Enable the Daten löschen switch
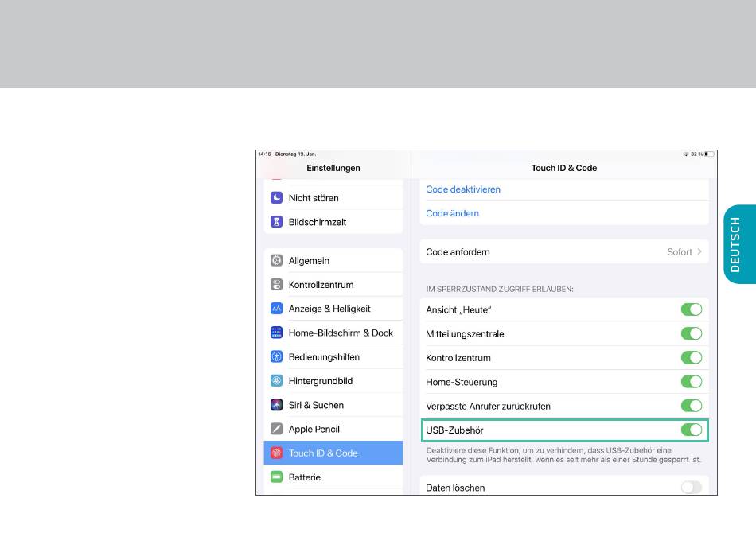The image size is (756, 533). [691, 488]
